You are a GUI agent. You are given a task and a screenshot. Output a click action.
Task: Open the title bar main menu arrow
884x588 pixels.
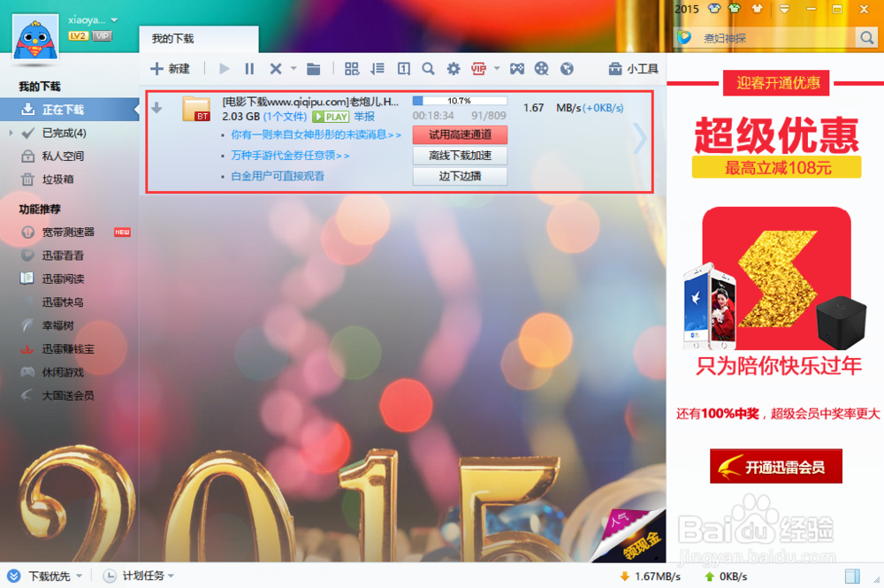click(784, 9)
